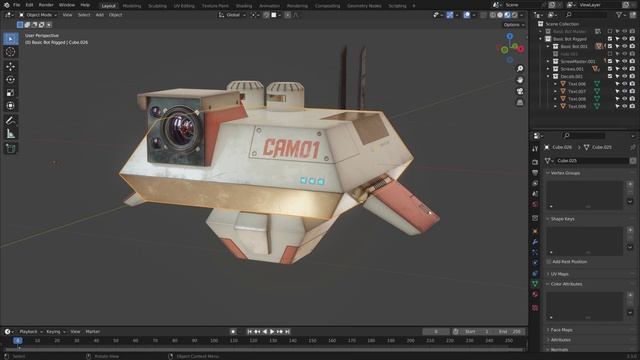Image resolution: width=640 pixels, height=360 pixels.
Task: Collapse Decals.001 collection in outliner
Action: point(548,76)
